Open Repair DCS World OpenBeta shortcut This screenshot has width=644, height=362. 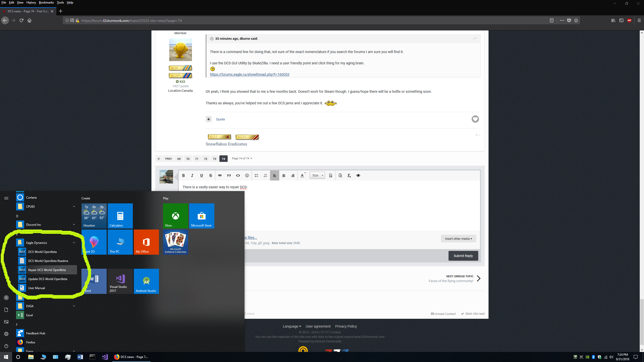pyautogui.click(x=47, y=270)
